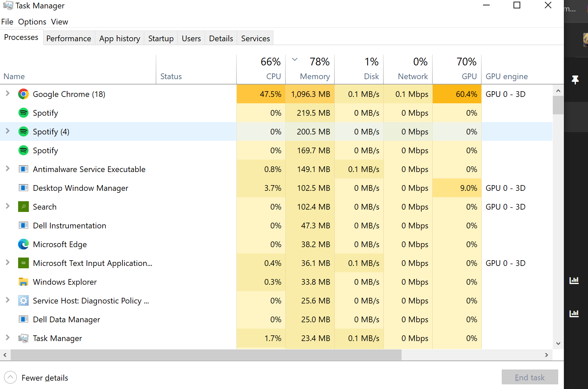Viewport: 588px width, 389px height.
Task: Open the View menu
Action: coord(60,22)
